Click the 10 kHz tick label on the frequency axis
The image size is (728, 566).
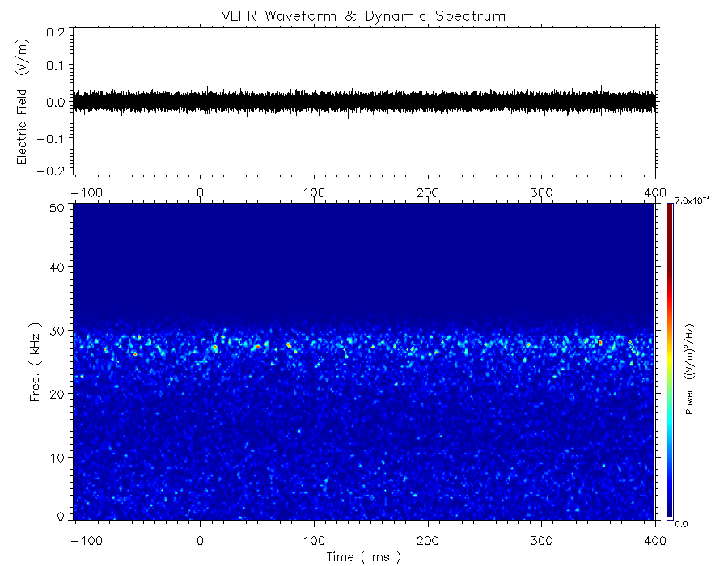[57, 458]
